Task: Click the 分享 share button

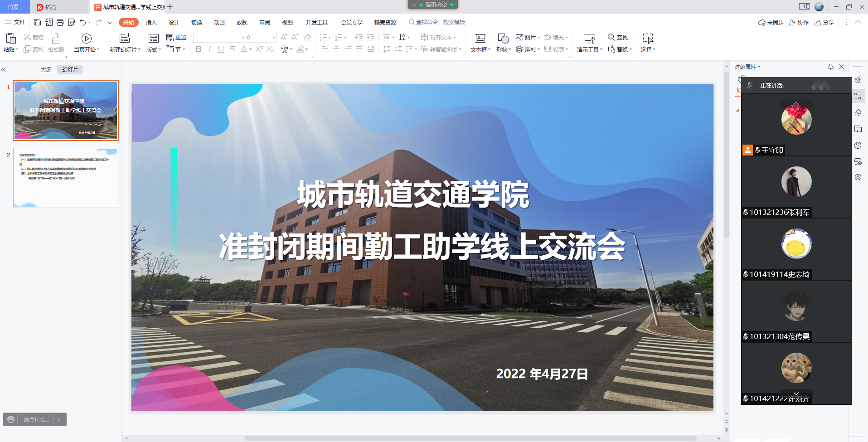Action: pyautogui.click(x=824, y=22)
